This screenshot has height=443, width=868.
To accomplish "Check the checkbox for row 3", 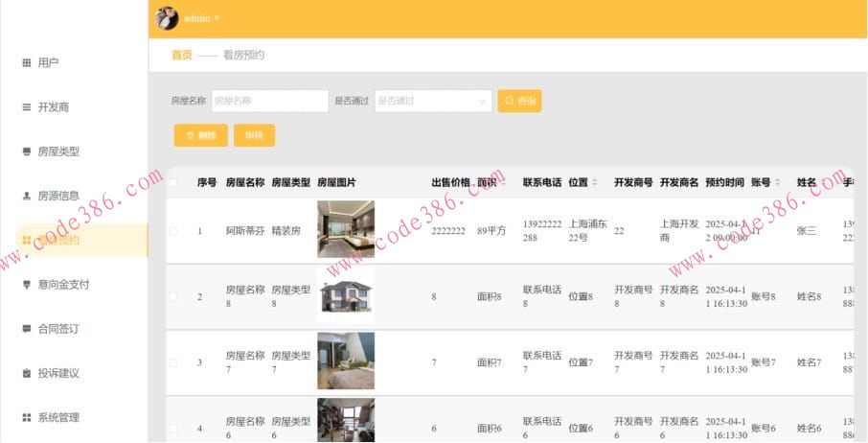I will click(x=173, y=362).
